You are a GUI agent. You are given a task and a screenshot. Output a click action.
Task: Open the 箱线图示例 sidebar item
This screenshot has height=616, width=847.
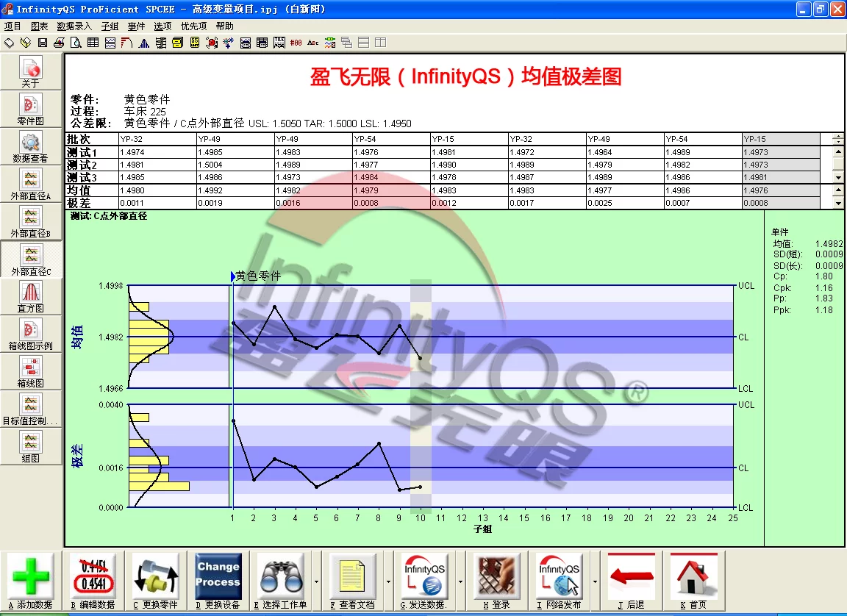[31, 334]
